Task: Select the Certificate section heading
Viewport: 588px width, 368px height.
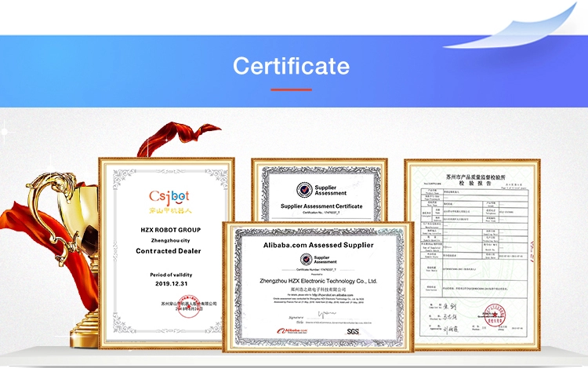Action: [291, 65]
